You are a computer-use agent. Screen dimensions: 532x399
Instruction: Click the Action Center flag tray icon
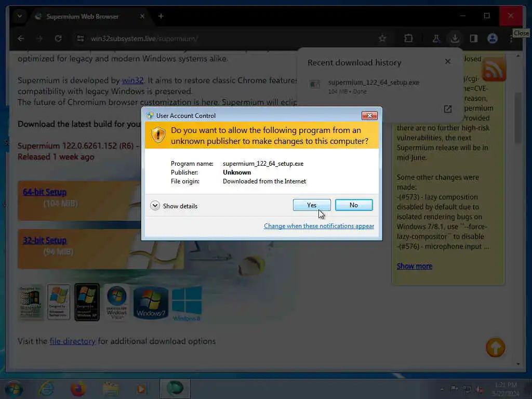click(x=454, y=389)
